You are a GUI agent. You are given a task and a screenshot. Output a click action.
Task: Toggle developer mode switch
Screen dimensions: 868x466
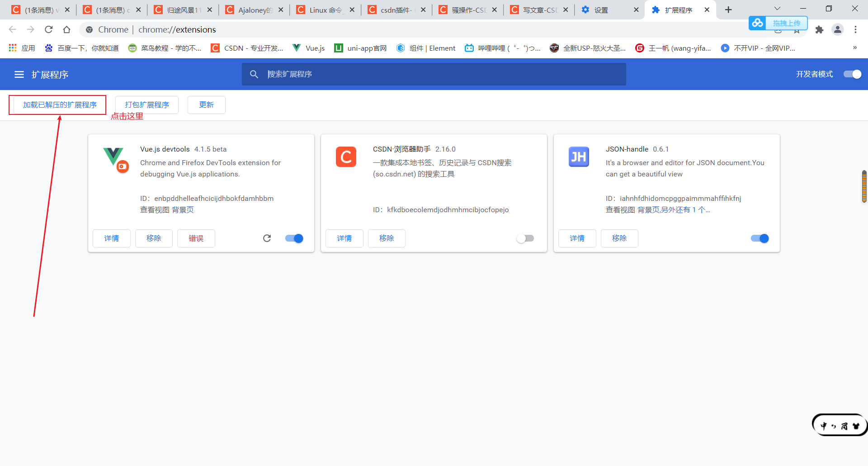click(853, 74)
